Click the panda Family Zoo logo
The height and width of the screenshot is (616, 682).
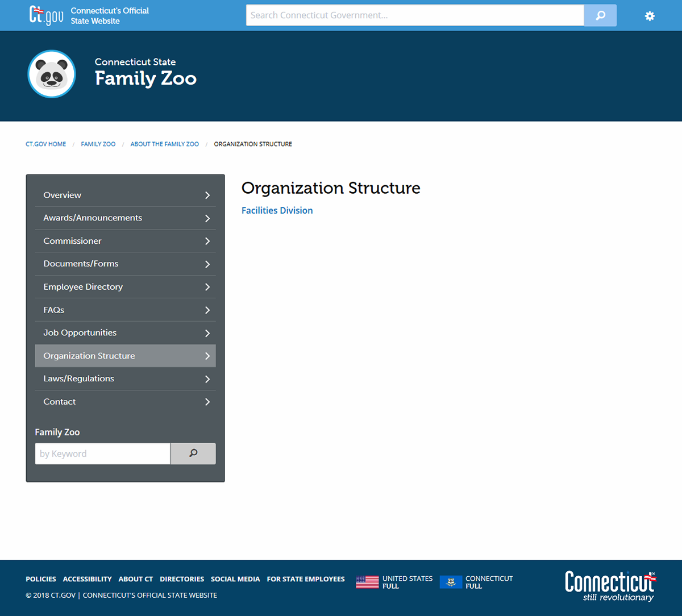(52, 74)
